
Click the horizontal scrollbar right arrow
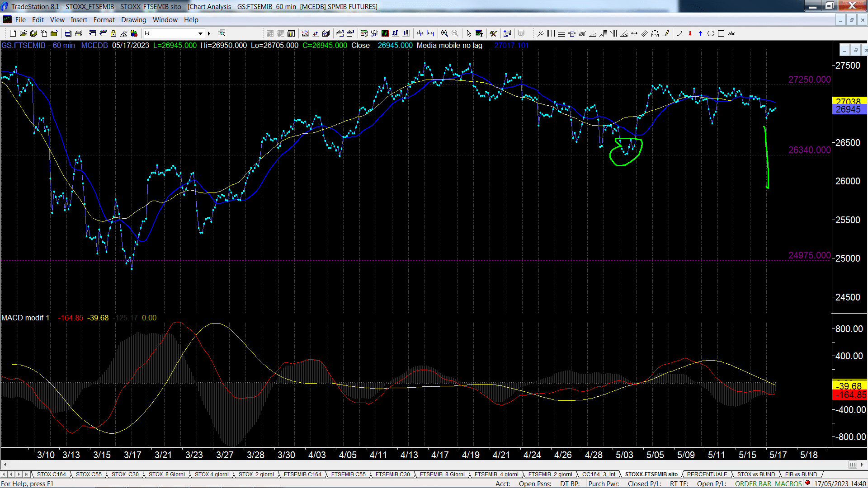pos(862,465)
